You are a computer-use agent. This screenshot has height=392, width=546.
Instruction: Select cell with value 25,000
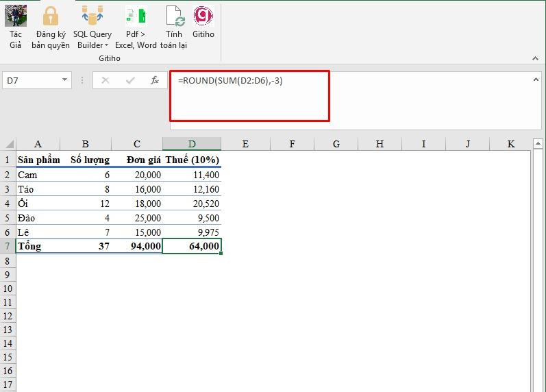point(137,218)
